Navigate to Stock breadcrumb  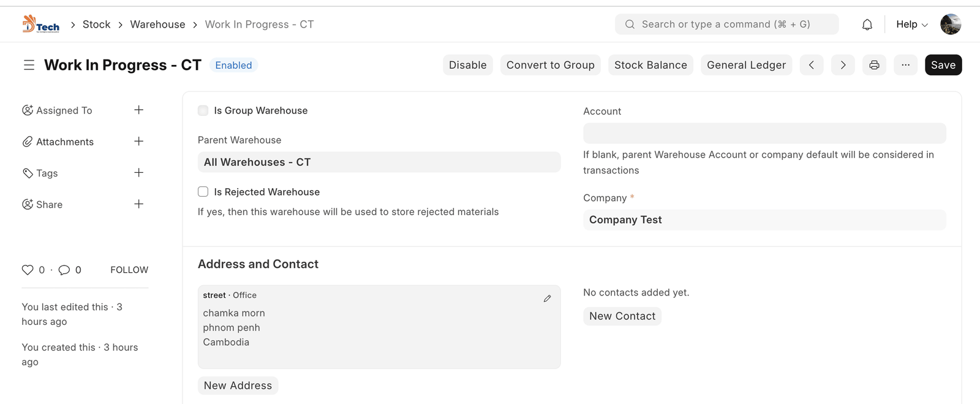point(96,25)
